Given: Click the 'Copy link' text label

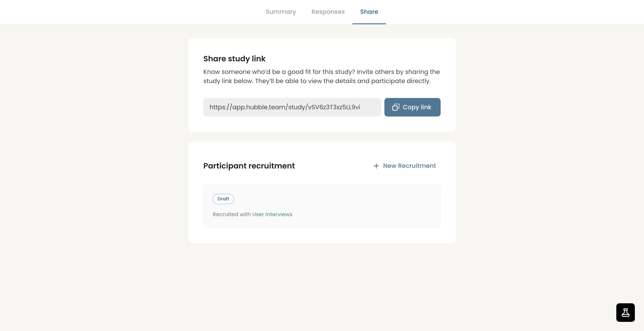Looking at the screenshot, I should pyautogui.click(x=417, y=107).
